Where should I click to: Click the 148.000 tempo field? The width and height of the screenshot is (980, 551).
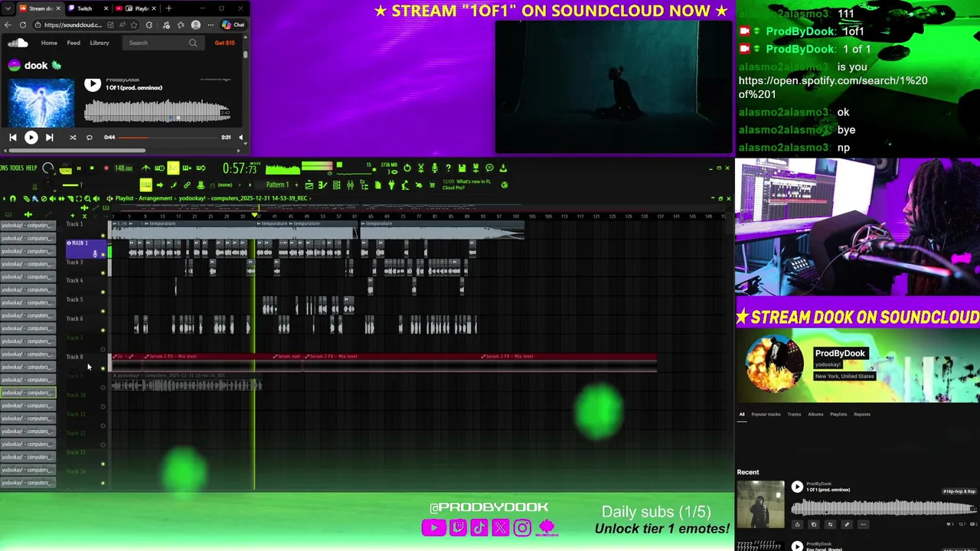(x=123, y=168)
